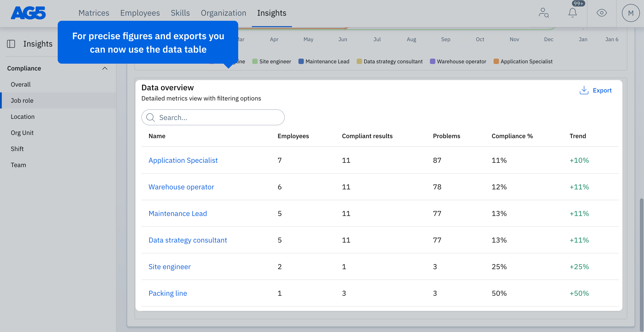This screenshot has width=644, height=332.
Task: Collapse the Compliance section chevron
Action: tap(105, 68)
